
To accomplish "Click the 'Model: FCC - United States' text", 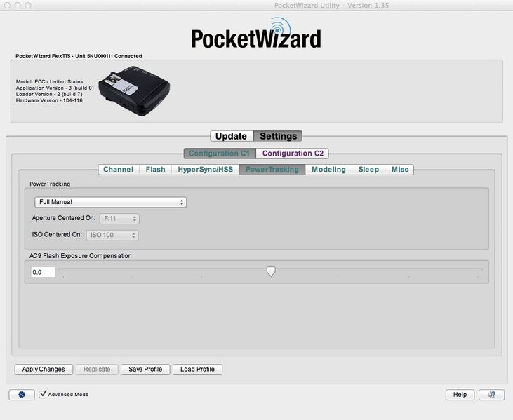I will pyautogui.click(x=49, y=82).
